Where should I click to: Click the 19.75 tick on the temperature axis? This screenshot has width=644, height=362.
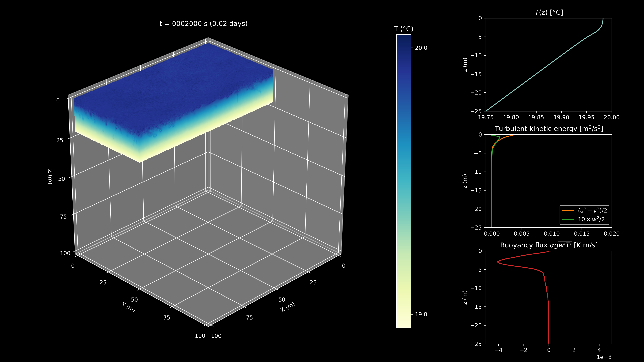[486, 117]
